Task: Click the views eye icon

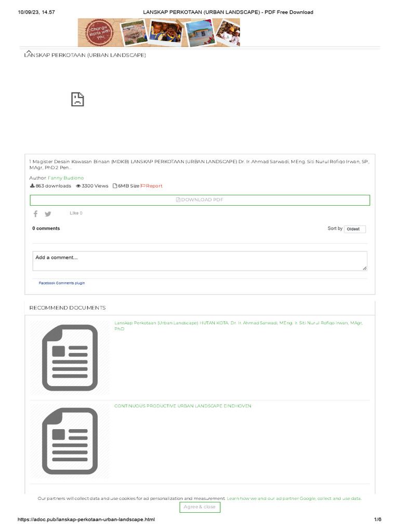Action: 78,186
